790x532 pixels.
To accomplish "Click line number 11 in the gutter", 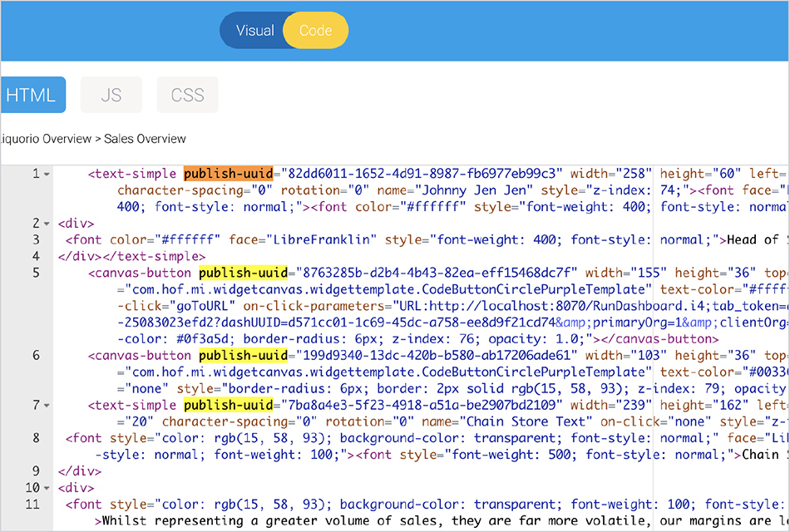I will [32, 505].
